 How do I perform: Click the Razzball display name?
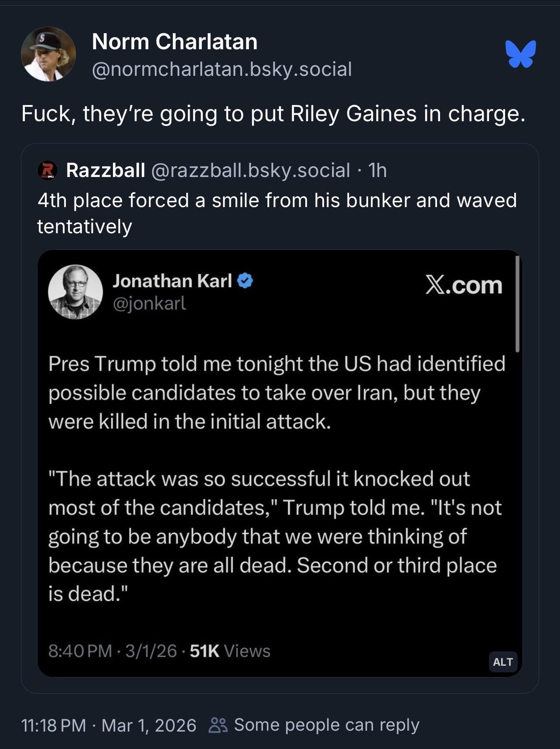[x=106, y=170]
